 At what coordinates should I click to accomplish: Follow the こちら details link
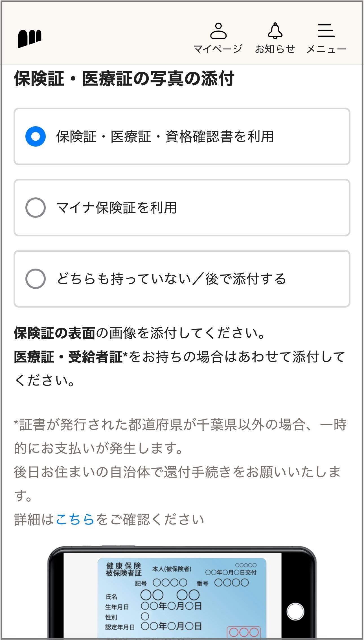point(75,519)
